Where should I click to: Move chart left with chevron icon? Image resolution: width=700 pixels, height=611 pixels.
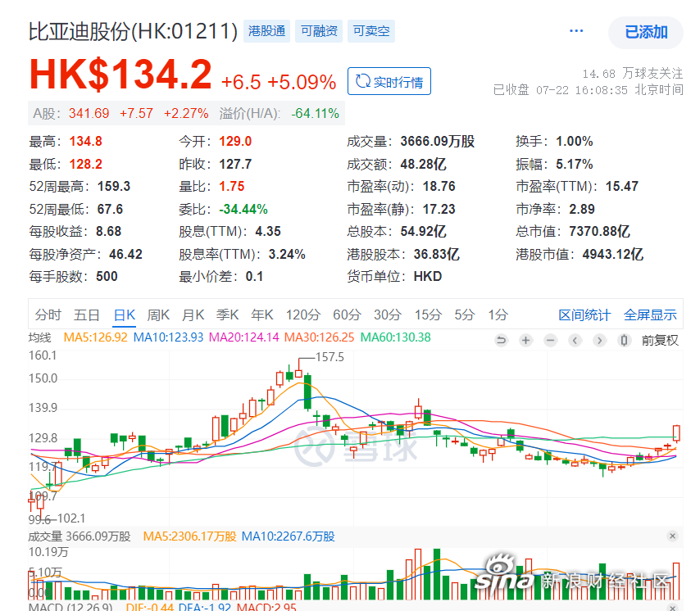575,341
